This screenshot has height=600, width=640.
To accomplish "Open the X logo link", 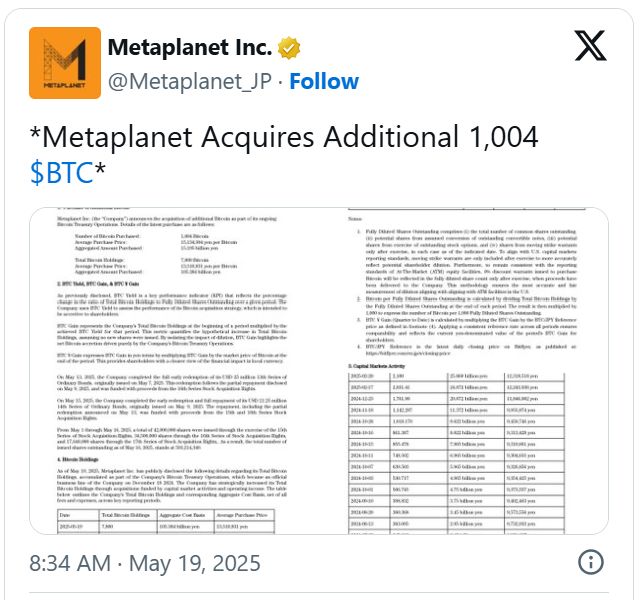I will (x=590, y=48).
